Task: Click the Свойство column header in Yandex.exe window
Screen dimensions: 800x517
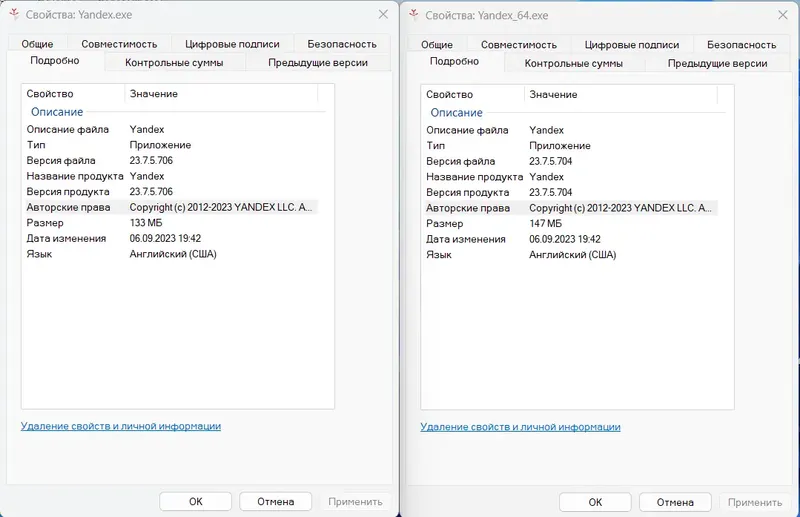Action: pyautogui.click(x=50, y=94)
